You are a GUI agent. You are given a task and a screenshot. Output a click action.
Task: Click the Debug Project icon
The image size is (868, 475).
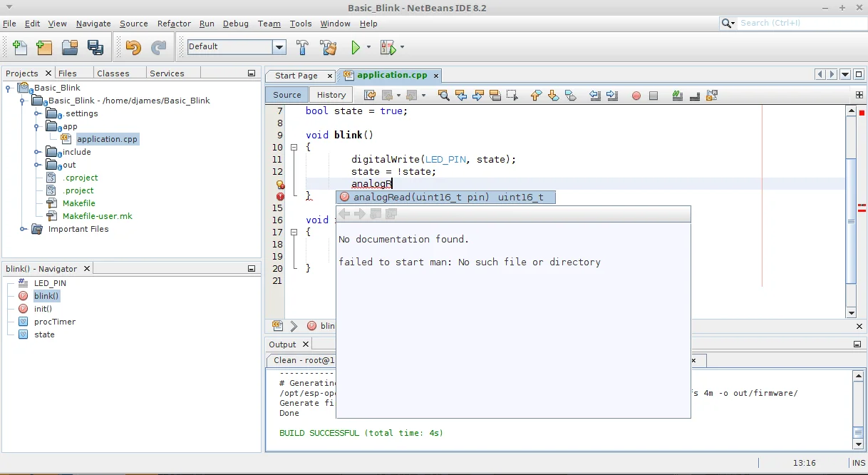pos(388,47)
